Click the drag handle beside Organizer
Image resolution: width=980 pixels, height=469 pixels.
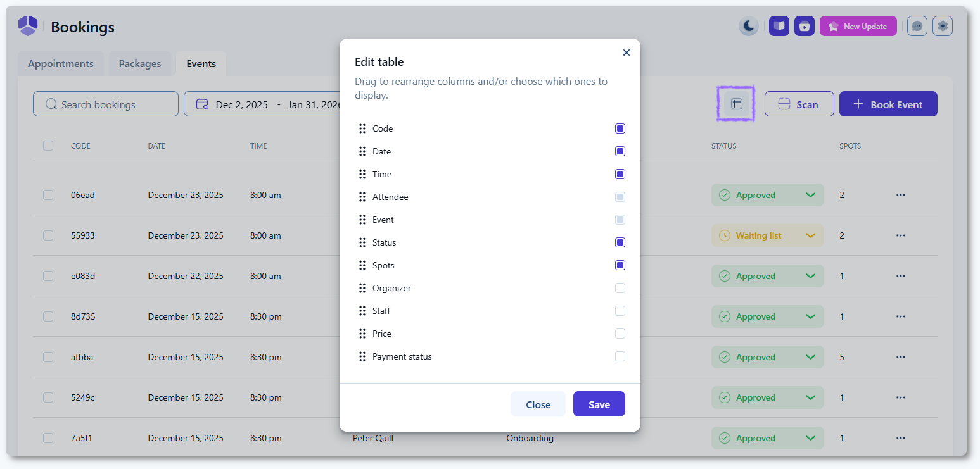point(362,288)
